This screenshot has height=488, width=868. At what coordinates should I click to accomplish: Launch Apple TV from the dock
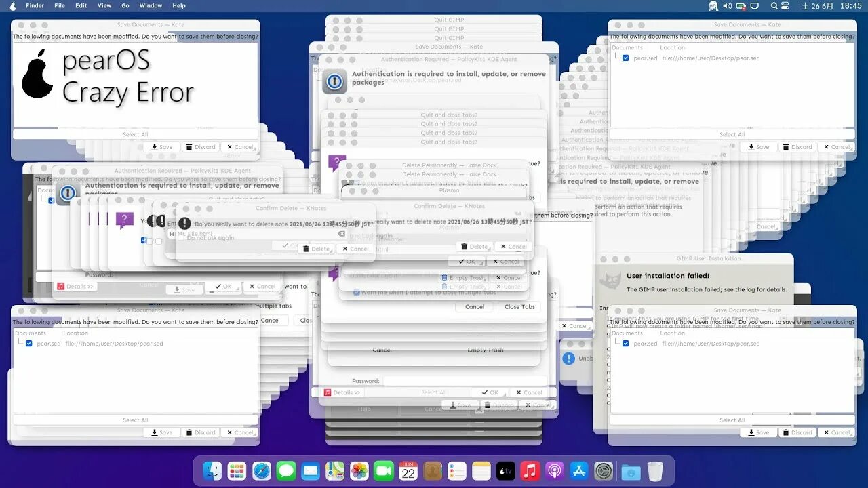click(x=506, y=471)
